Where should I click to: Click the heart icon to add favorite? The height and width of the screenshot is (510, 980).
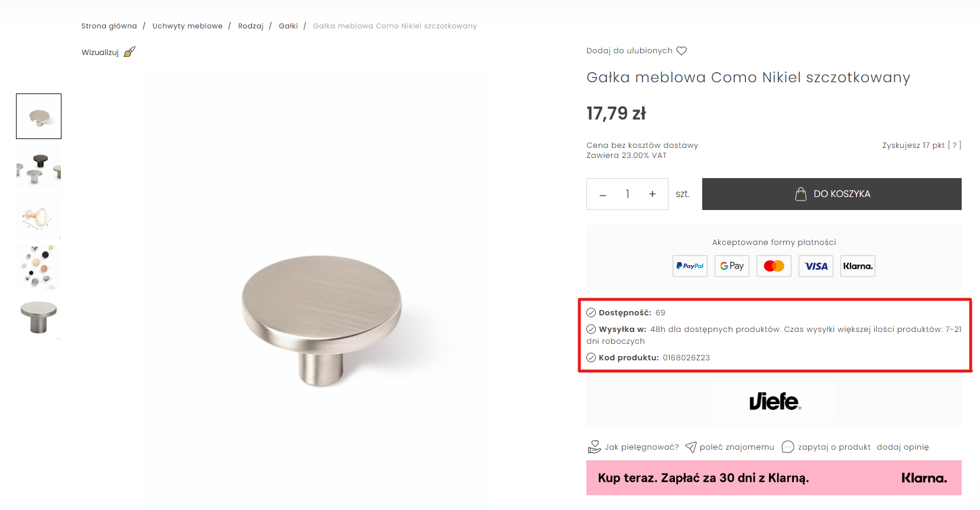click(682, 51)
